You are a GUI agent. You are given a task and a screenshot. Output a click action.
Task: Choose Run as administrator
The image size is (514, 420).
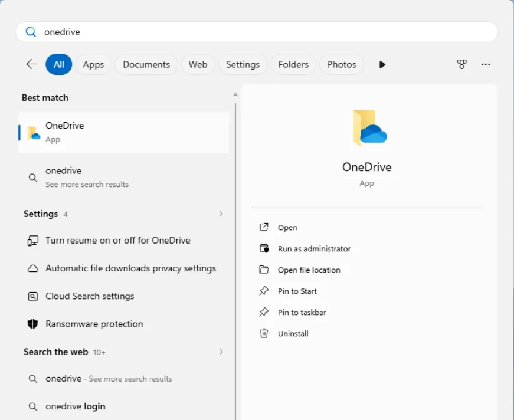coord(314,249)
